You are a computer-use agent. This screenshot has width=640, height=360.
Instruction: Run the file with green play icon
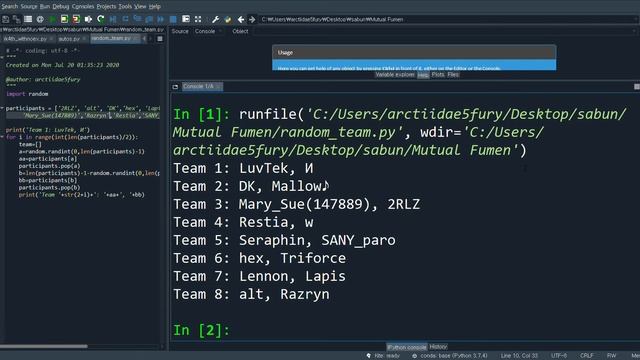pyautogui.click(x=53, y=19)
